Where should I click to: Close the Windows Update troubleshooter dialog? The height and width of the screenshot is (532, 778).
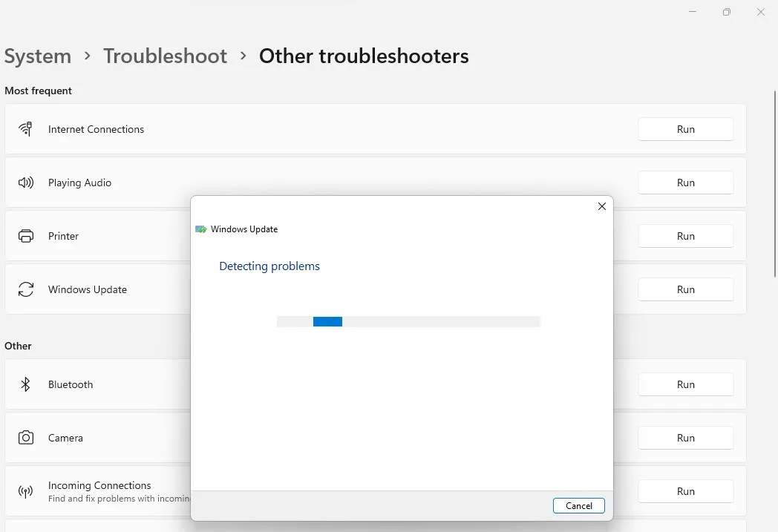602,206
